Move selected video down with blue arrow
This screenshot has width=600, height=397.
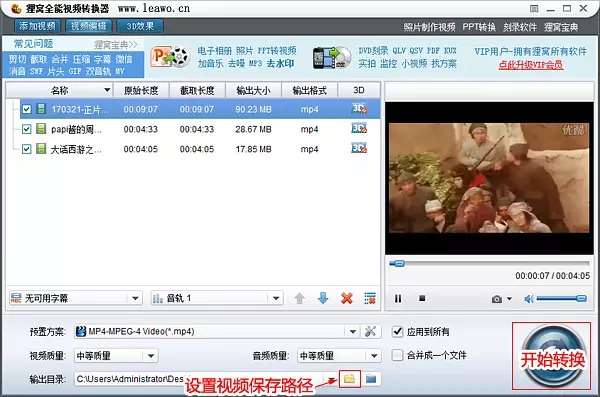(323, 298)
